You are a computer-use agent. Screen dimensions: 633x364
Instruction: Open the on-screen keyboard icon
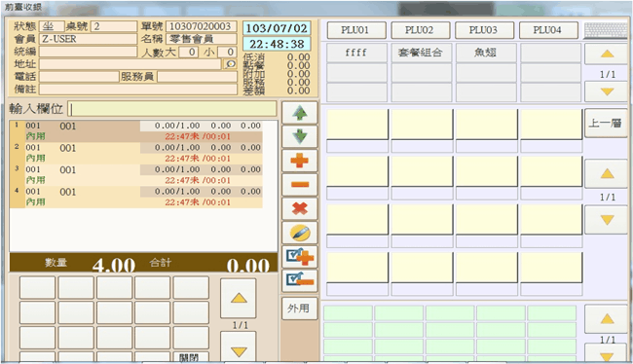pyautogui.click(x=606, y=30)
